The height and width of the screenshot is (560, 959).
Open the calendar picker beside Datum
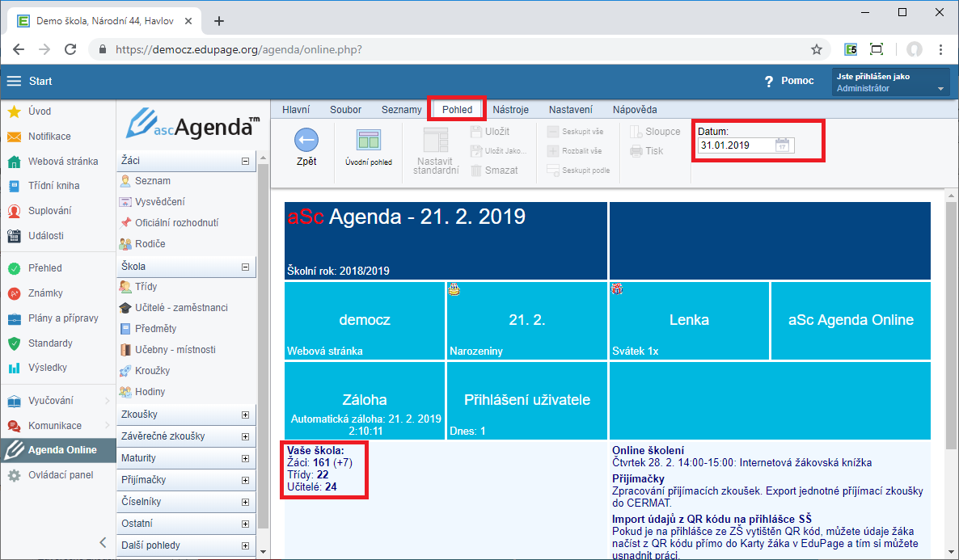(x=782, y=145)
